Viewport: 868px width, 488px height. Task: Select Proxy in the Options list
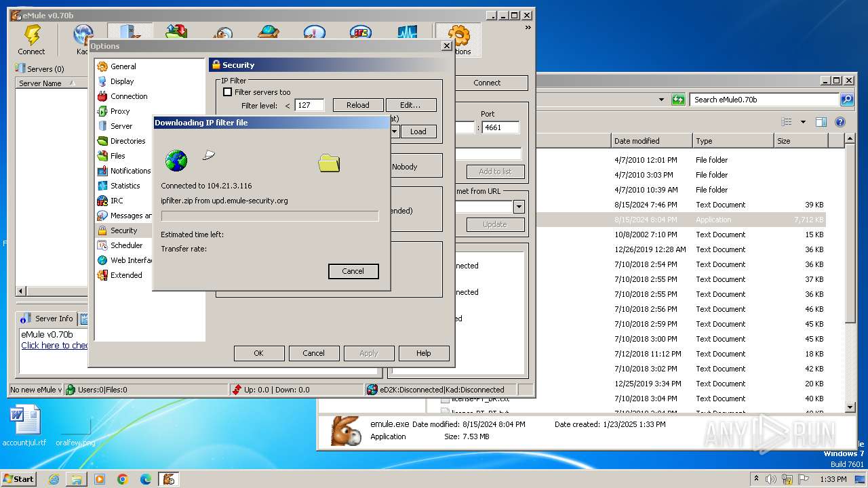click(119, 111)
